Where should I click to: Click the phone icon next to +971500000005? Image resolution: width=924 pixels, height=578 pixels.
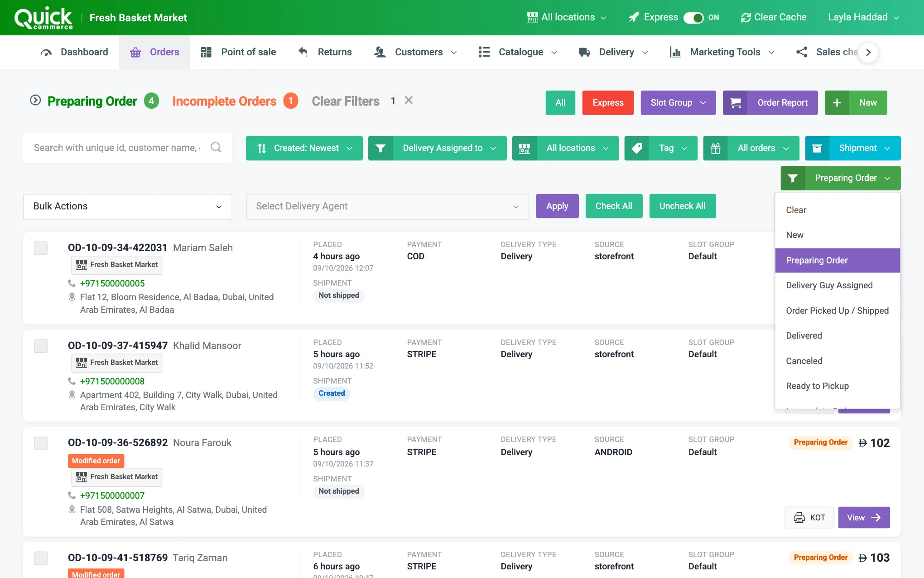click(72, 283)
